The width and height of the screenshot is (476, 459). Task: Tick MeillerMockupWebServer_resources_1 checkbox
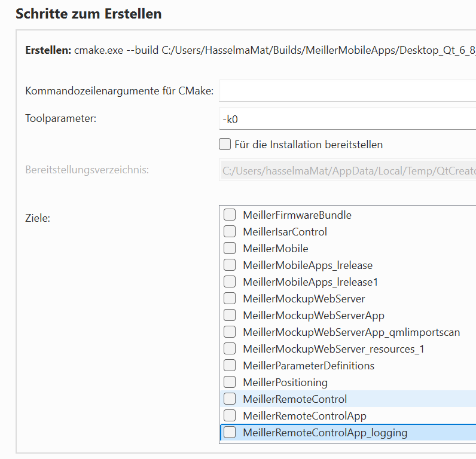click(x=230, y=348)
